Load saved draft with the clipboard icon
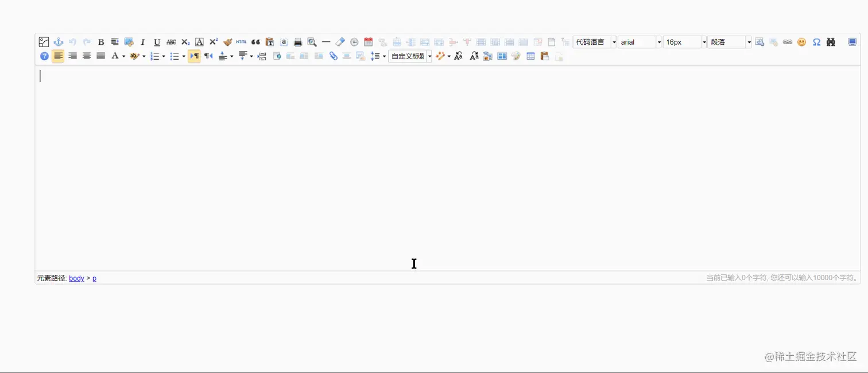Viewport: 868px width, 373px height. coord(544,56)
